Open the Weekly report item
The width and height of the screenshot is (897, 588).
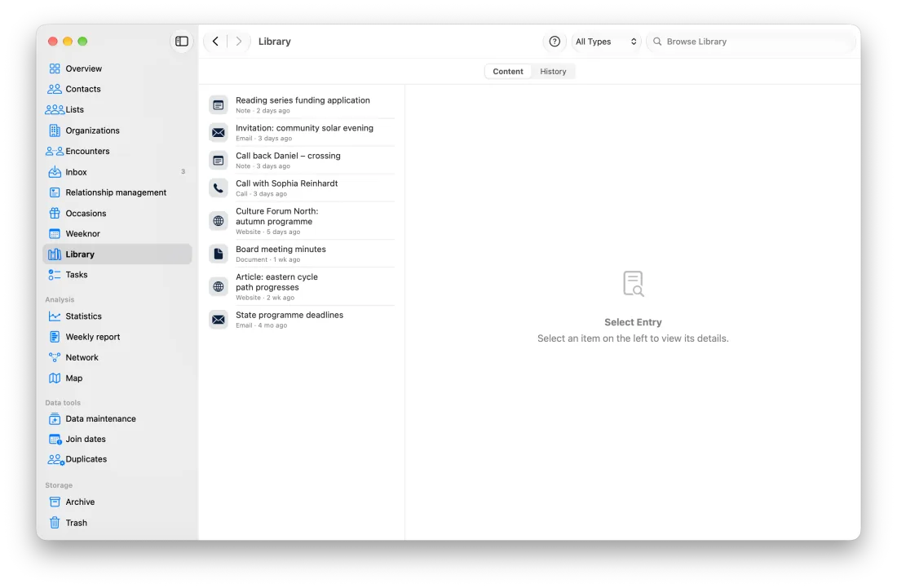[x=117, y=337]
